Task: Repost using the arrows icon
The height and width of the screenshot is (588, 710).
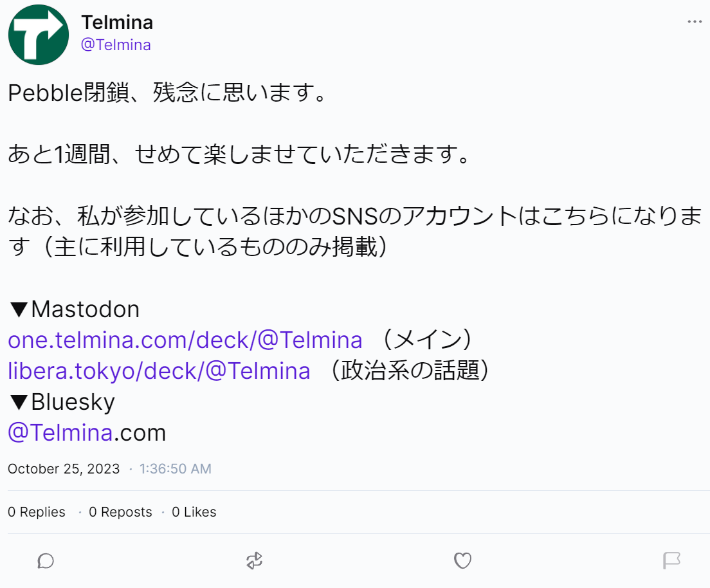Action: [255, 561]
